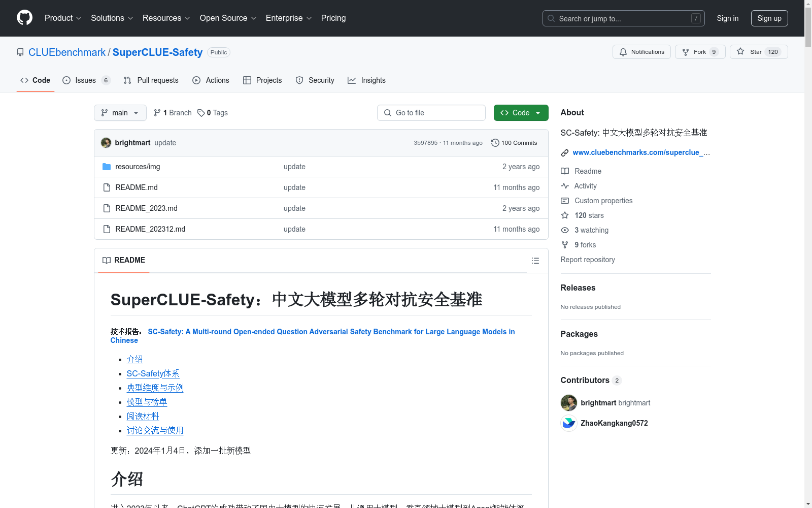The image size is (812, 508).
Task: Open the 100 Commits history
Action: pos(514,143)
